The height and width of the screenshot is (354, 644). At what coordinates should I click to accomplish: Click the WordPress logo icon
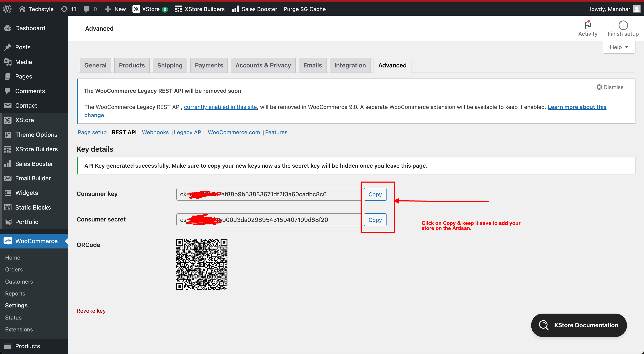[7, 9]
